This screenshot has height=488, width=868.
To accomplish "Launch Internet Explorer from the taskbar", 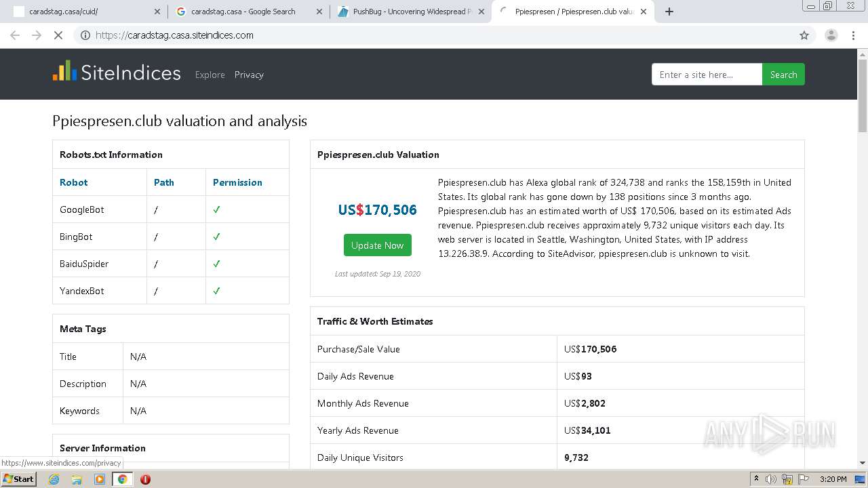I will [54, 479].
